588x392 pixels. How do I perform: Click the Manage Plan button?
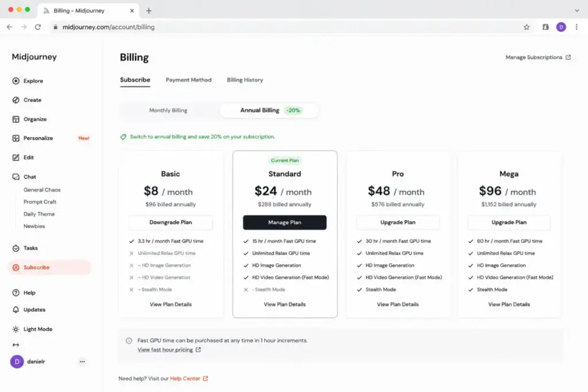point(285,223)
